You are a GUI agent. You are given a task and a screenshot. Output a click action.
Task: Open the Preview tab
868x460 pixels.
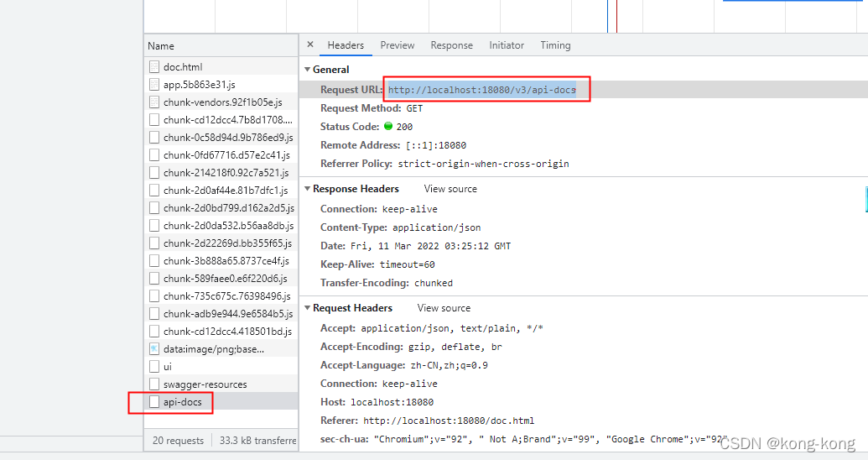pos(397,45)
